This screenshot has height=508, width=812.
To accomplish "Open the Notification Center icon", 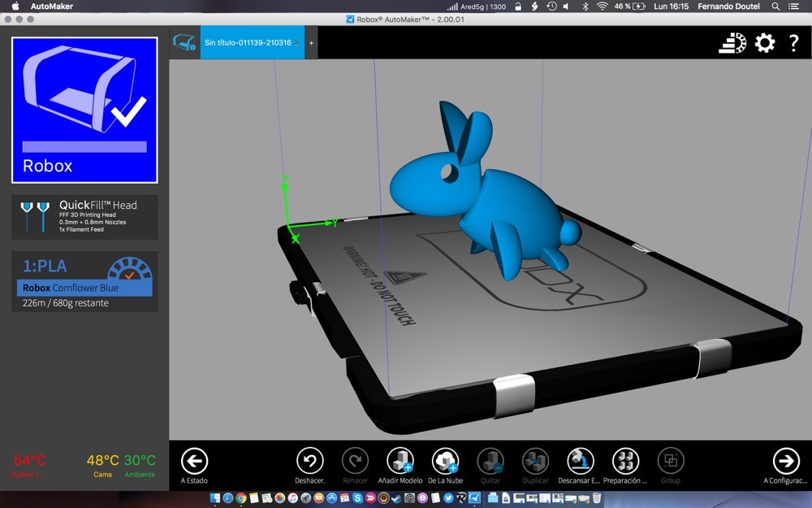I will [x=793, y=7].
